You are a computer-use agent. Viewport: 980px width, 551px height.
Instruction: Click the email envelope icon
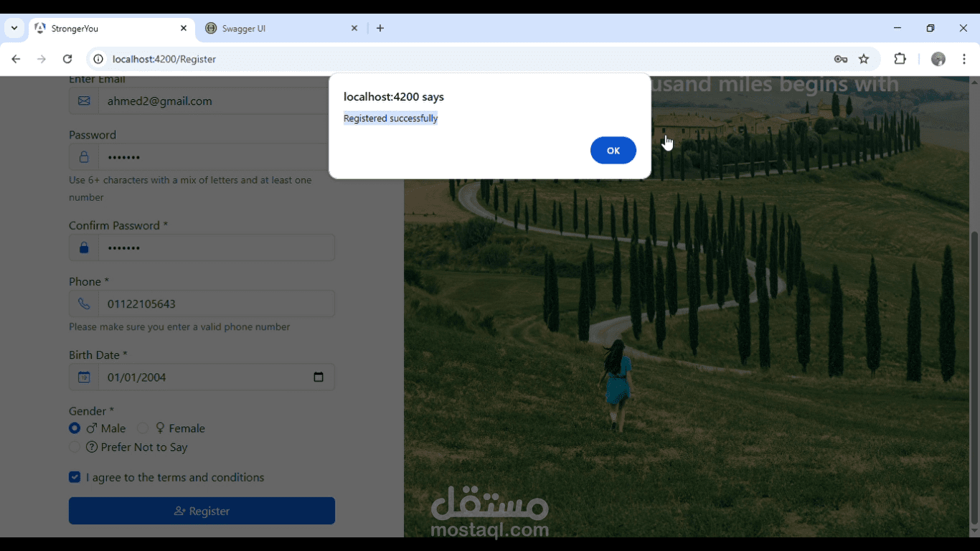84,101
